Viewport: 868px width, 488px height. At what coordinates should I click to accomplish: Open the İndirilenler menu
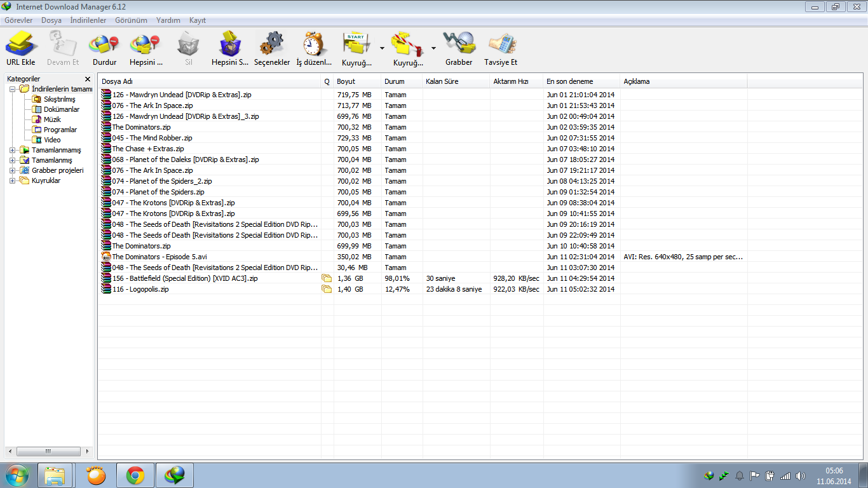point(88,20)
